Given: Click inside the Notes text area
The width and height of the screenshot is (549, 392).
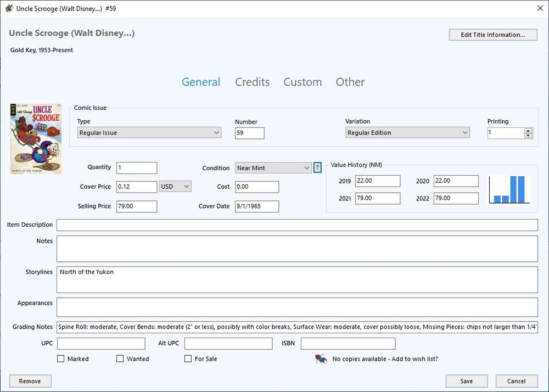Looking at the screenshot, I should 297,249.
